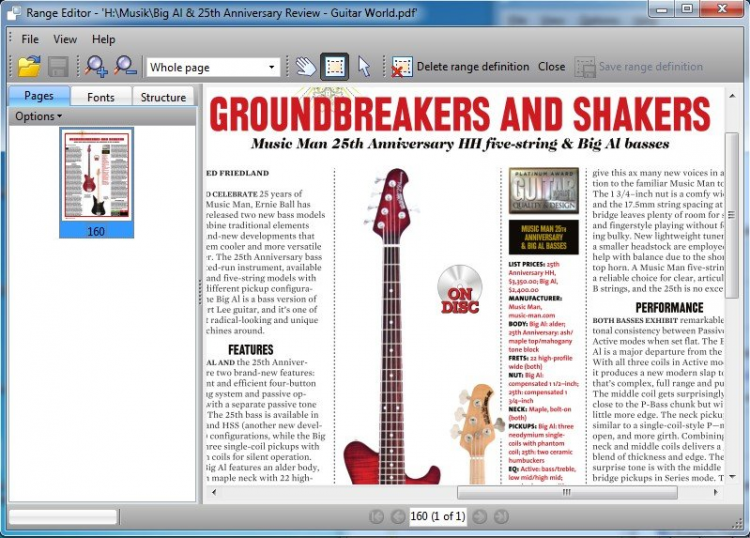
Task: Click the Save range definition label
Action: pyautogui.click(x=651, y=66)
